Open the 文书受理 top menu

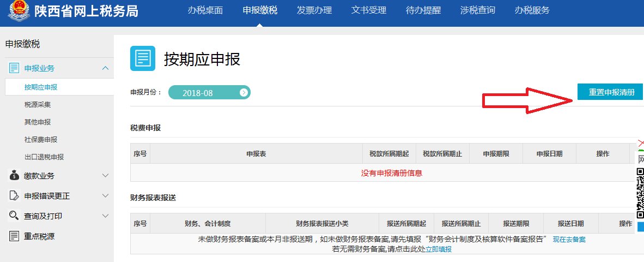click(x=369, y=10)
